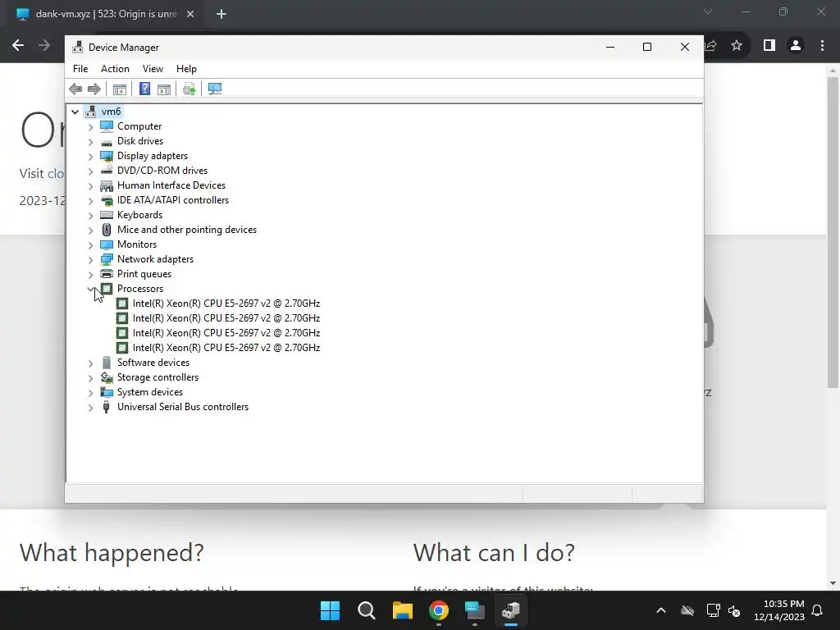Viewport: 840px width, 630px height.
Task: Expand the Disk drives category
Action: pos(90,141)
